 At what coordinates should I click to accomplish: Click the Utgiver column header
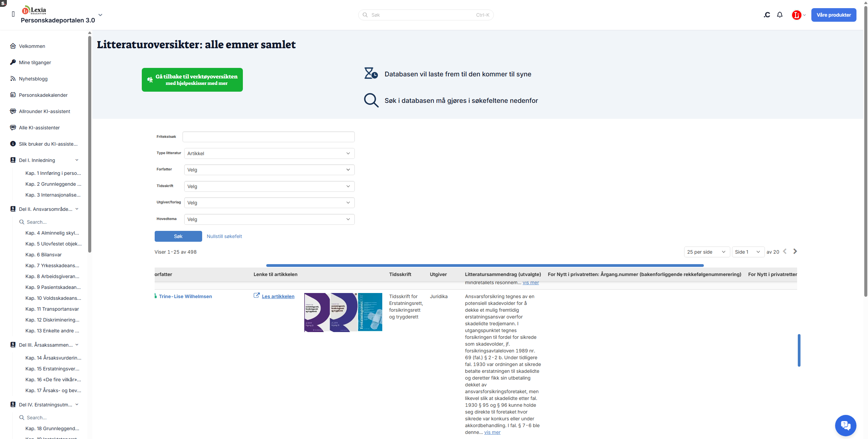pos(438,274)
